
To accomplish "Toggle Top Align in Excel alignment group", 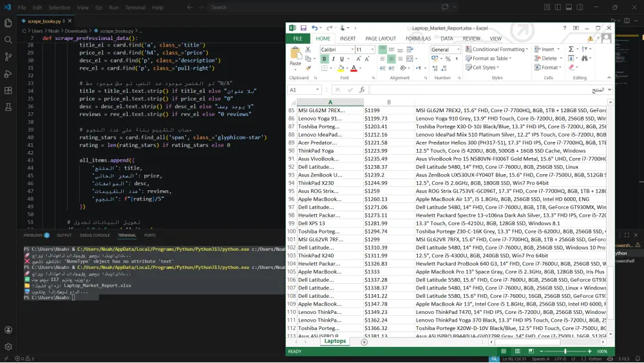I will (383, 50).
